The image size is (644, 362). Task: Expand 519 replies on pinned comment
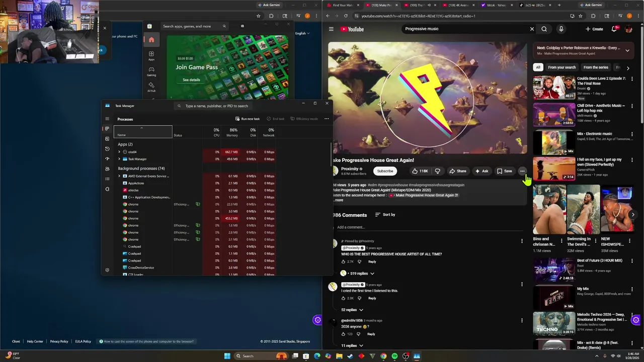[x=358, y=274]
